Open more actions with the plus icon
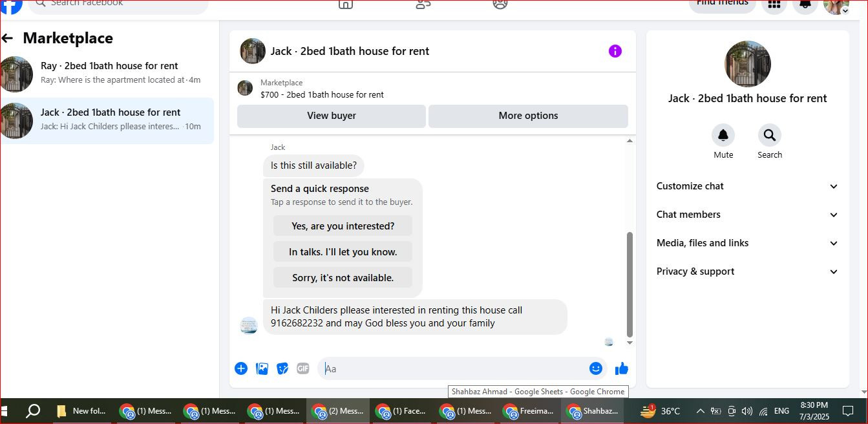 241,368
